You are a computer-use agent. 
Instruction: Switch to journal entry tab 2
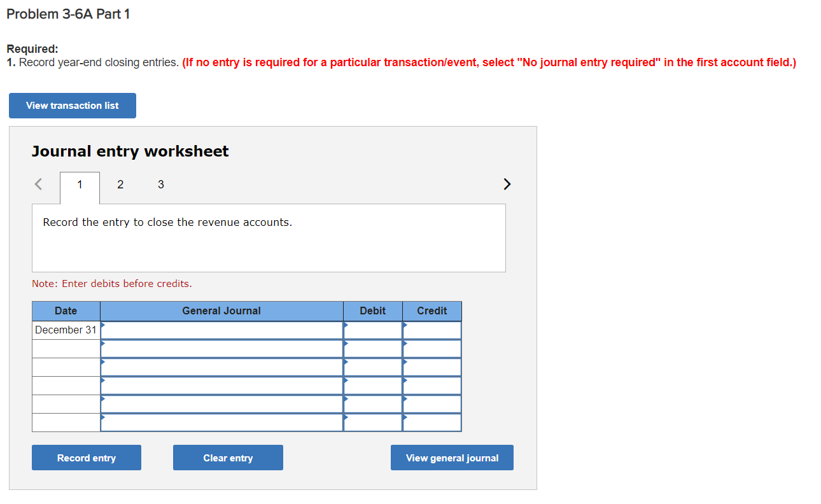pyautogui.click(x=120, y=185)
